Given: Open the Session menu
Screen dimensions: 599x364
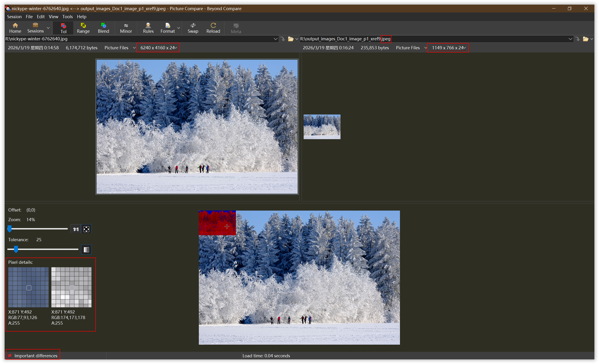Looking at the screenshot, I should [14, 17].
